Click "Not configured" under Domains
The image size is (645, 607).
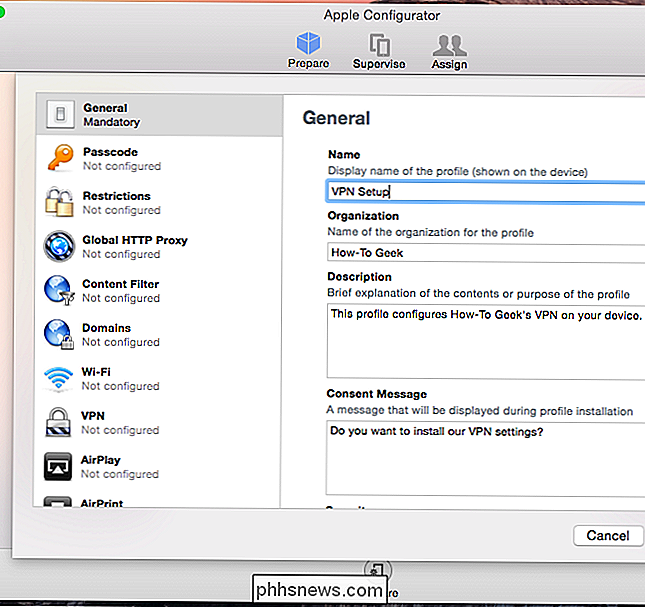point(121,343)
